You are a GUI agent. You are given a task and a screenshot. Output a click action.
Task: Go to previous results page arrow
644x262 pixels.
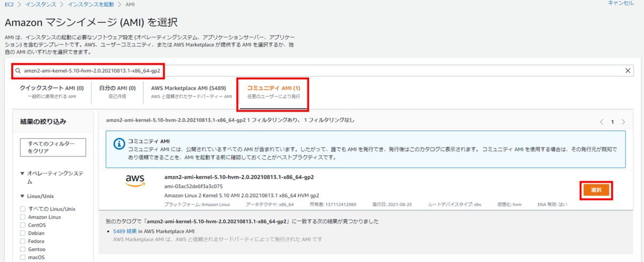click(601, 122)
